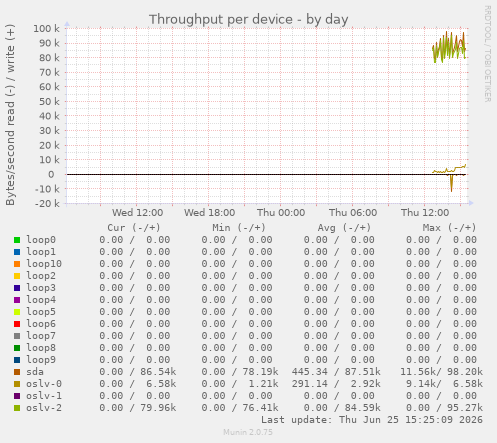Click oslv-0 maximum read value 9.14k
Image resolution: width=497 pixels, height=443 pixels.
coord(421,384)
